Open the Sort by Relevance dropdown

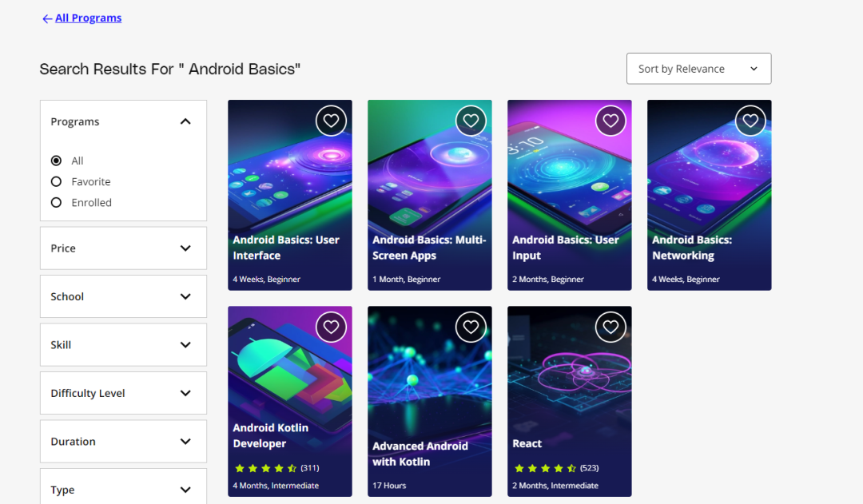tap(698, 69)
